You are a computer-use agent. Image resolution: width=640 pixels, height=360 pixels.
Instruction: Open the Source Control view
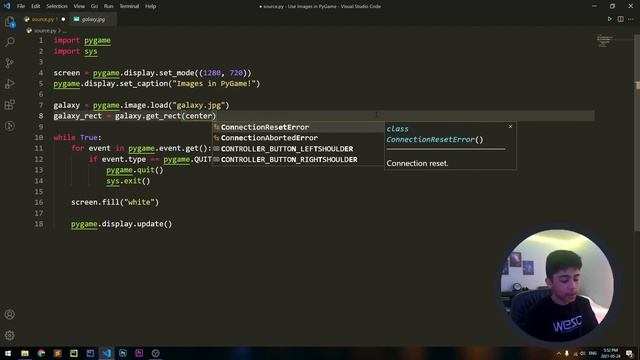coord(10,63)
